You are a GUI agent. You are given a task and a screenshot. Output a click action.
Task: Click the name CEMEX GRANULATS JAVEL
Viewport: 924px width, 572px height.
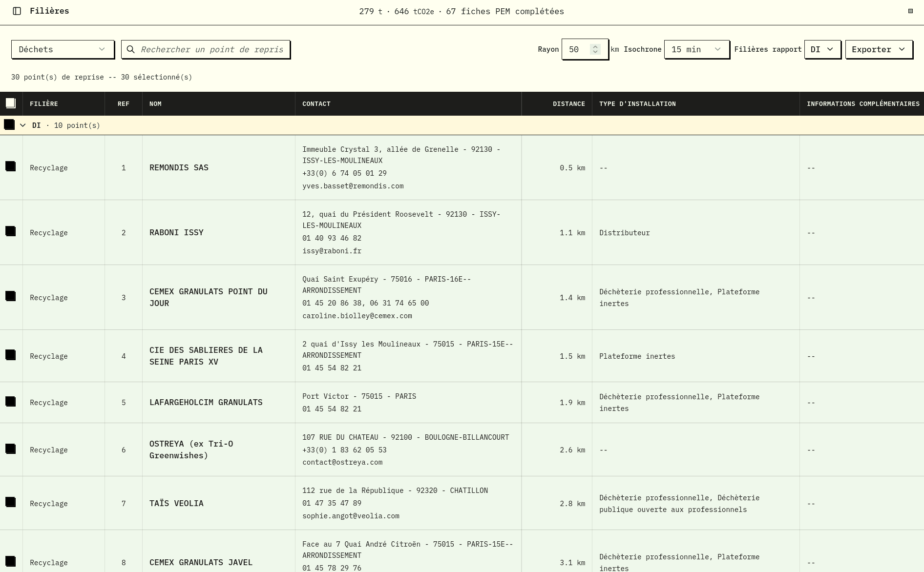(201, 562)
